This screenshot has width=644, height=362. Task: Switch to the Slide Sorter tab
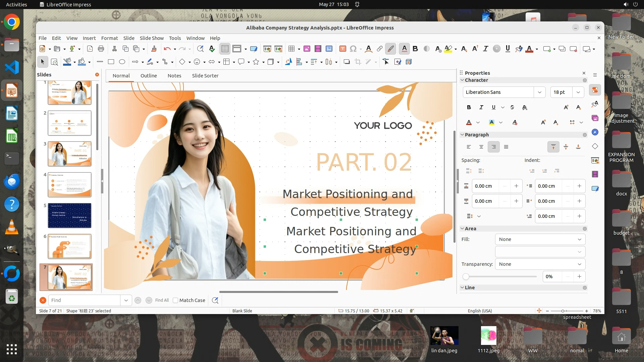point(205,76)
